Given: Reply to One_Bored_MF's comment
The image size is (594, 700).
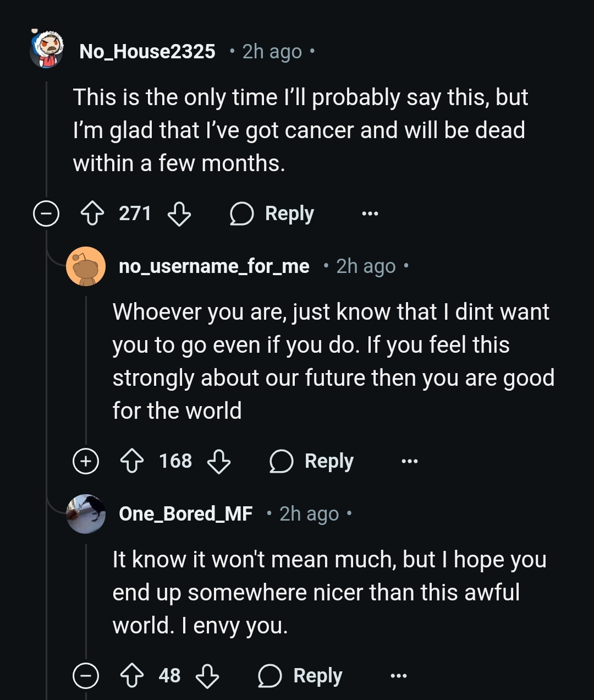Looking at the screenshot, I should point(300,676).
